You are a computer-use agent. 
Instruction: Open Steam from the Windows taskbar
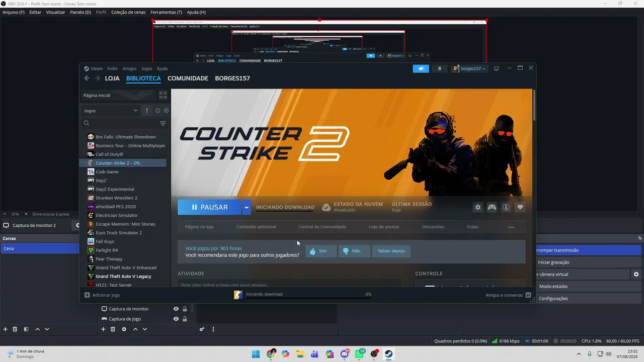tap(388, 354)
